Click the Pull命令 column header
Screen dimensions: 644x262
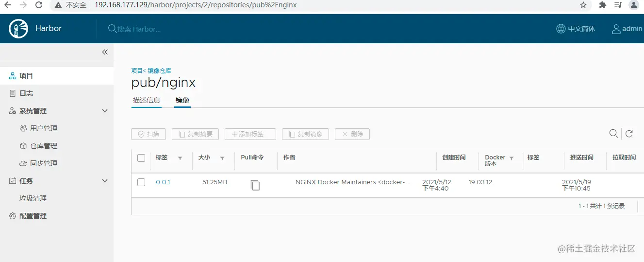coord(252,157)
